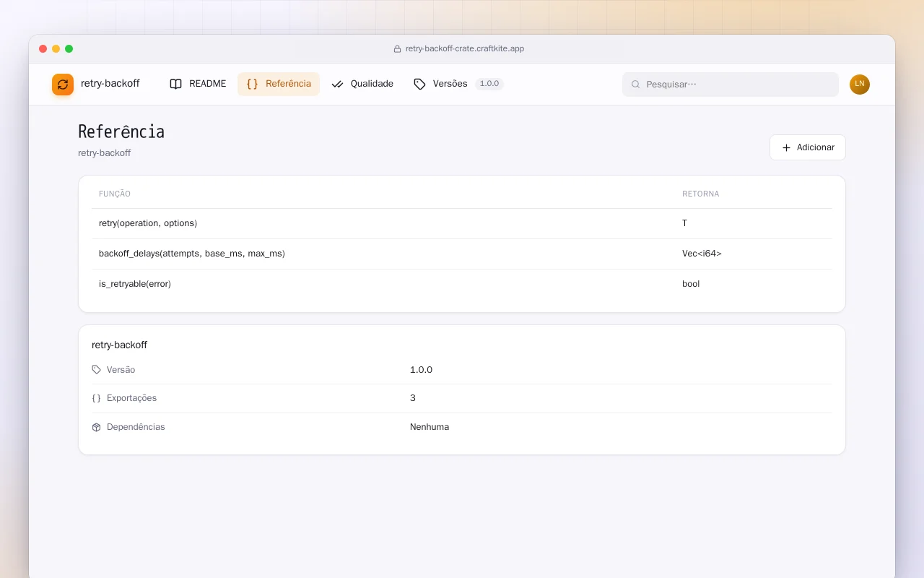Select the is_retryable(error) row

point(462,284)
